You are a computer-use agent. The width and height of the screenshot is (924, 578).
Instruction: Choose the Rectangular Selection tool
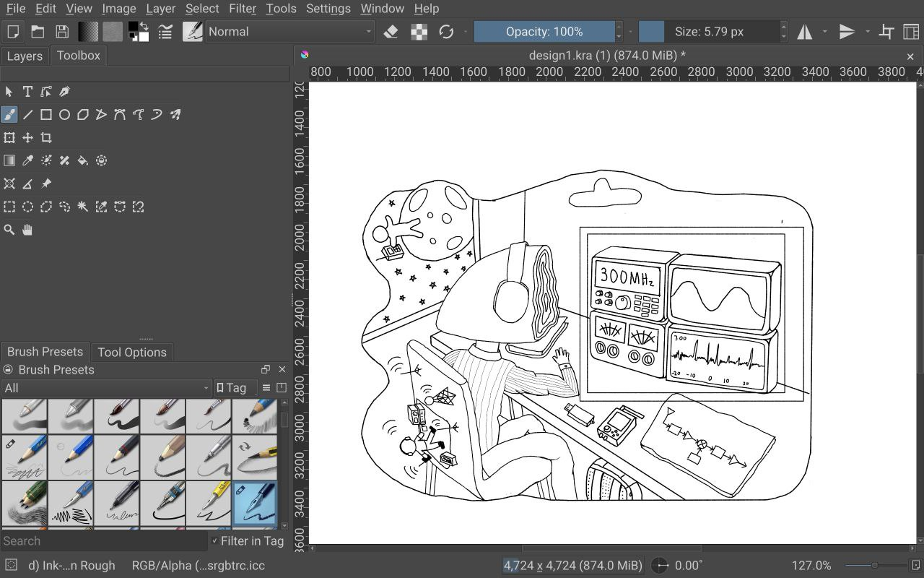pyautogui.click(x=9, y=207)
